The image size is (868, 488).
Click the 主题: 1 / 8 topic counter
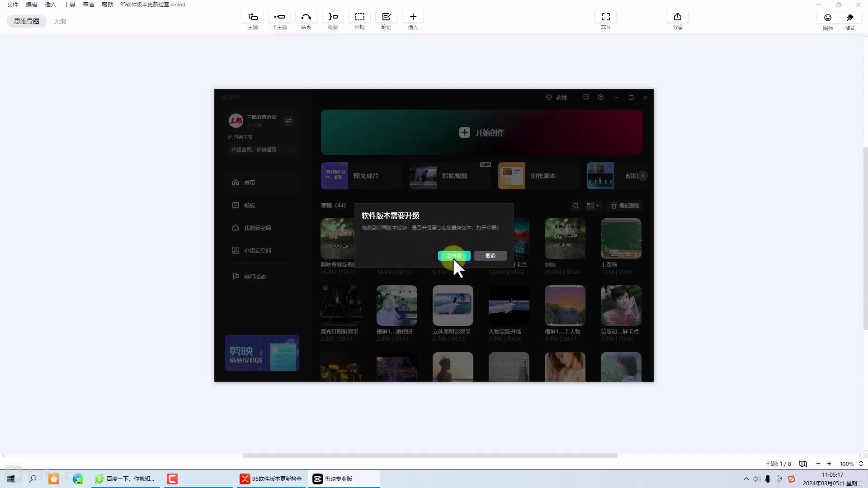point(778,464)
